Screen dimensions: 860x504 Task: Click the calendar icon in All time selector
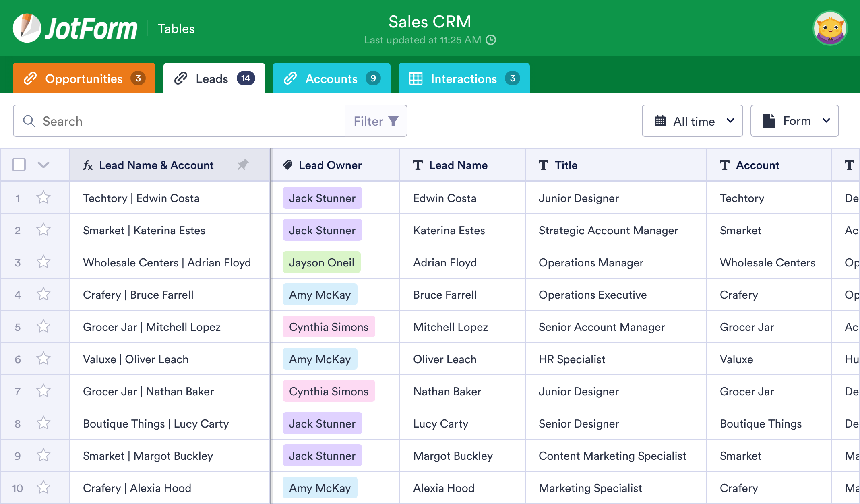(660, 121)
